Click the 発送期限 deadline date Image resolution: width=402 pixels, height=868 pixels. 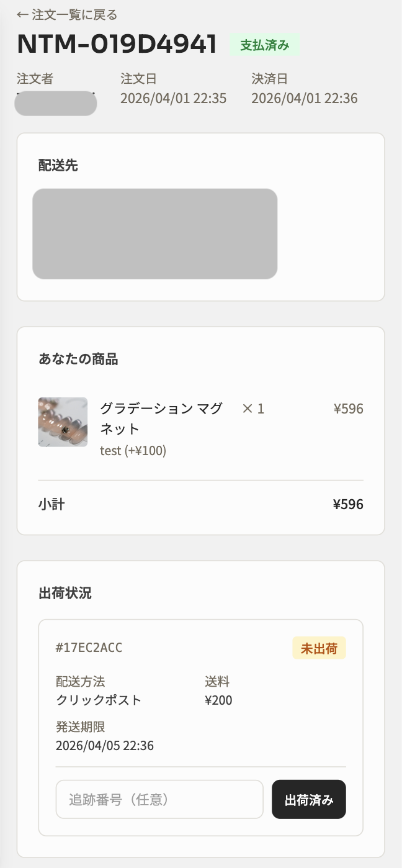coord(104,745)
